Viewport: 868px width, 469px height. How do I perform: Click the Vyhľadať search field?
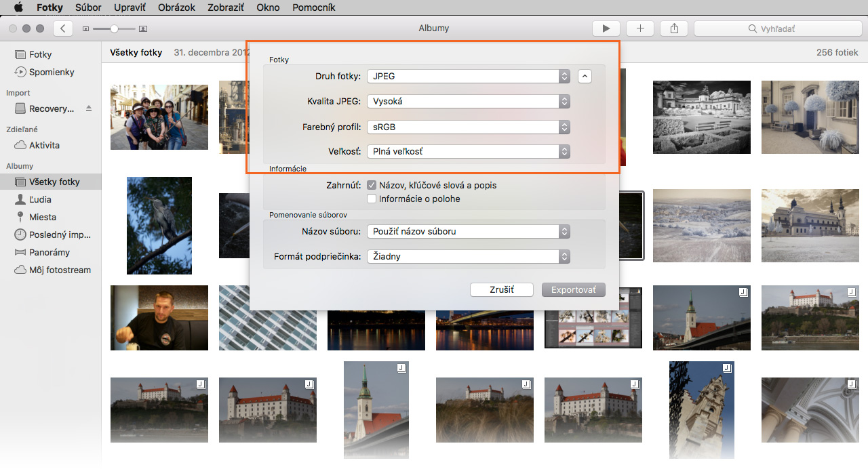point(776,28)
